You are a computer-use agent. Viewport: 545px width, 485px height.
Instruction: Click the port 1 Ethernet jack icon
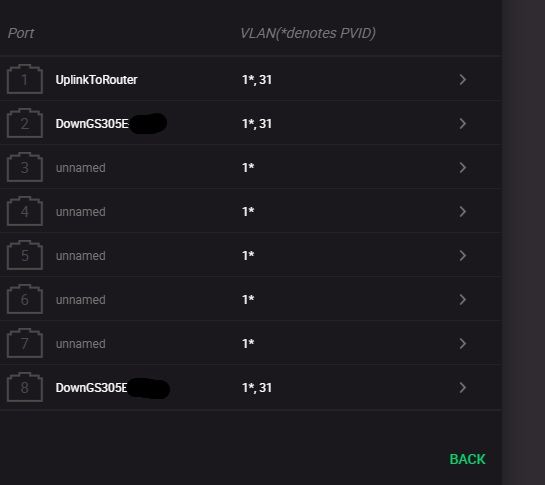pyautogui.click(x=25, y=79)
